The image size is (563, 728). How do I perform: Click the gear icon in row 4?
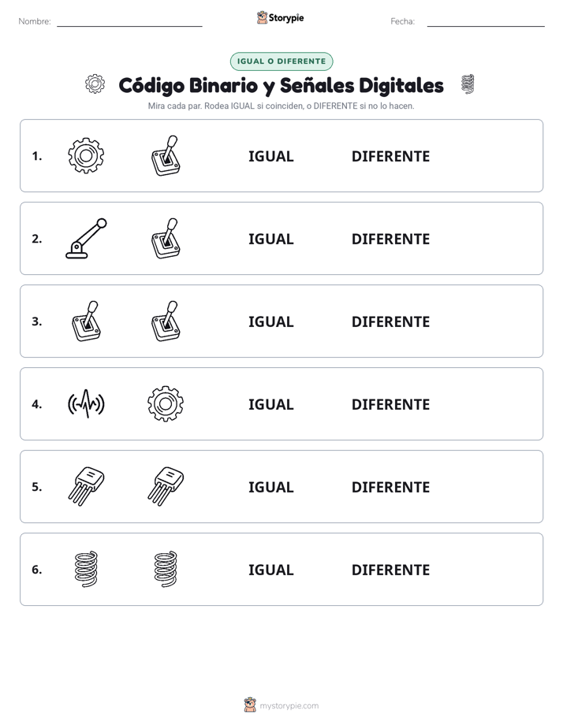tap(166, 404)
